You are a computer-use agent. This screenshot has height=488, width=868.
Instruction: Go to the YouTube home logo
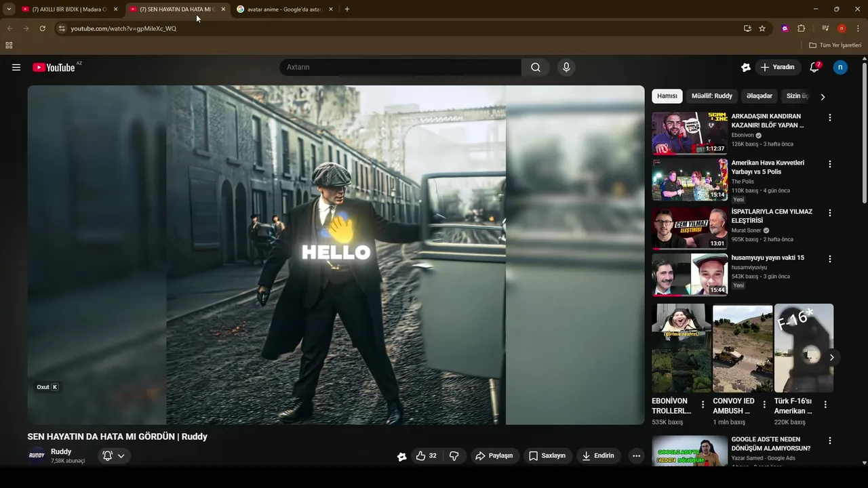pyautogui.click(x=54, y=67)
